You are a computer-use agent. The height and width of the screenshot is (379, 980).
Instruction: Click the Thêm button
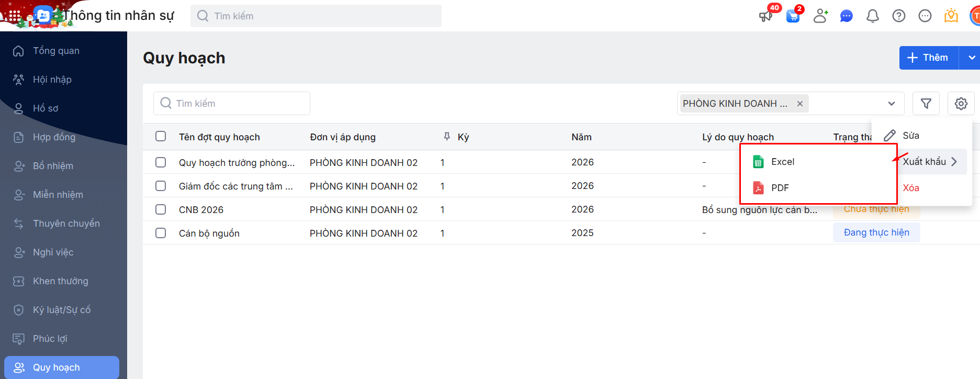click(x=929, y=58)
